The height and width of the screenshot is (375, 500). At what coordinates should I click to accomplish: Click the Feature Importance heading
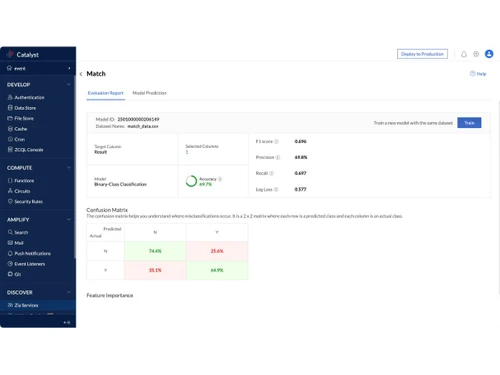click(x=110, y=295)
